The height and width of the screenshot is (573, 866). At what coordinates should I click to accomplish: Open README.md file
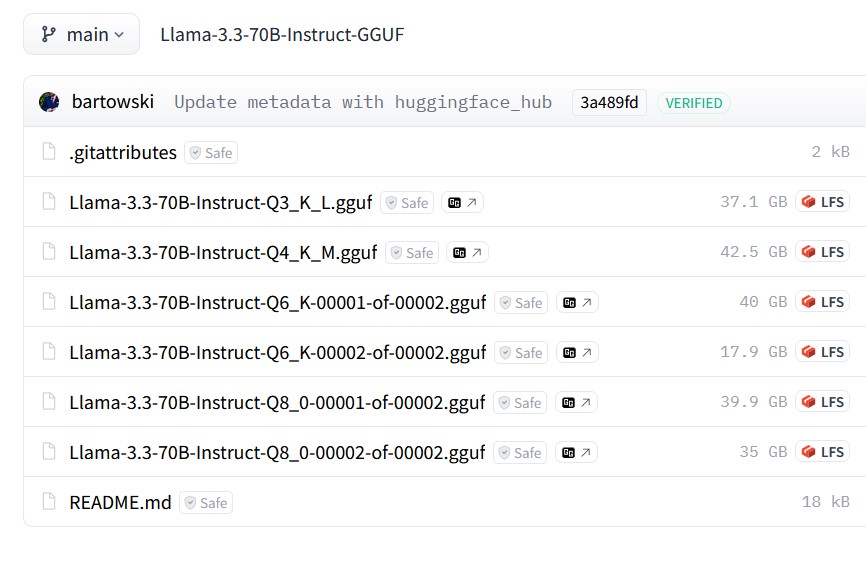[120, 502]
